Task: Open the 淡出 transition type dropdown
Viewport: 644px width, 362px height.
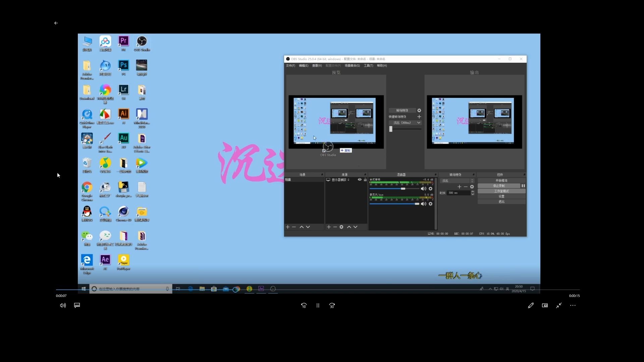Action: (457, 181)
